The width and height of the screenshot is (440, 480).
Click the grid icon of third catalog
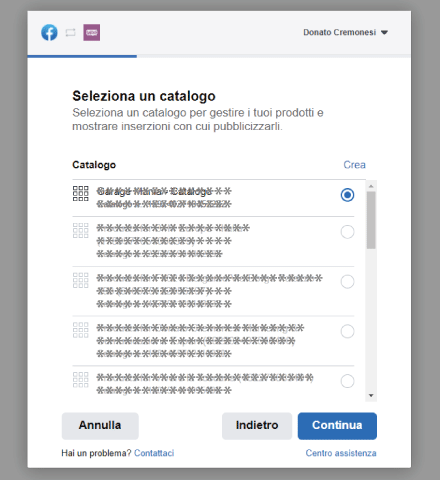point(81,280)
